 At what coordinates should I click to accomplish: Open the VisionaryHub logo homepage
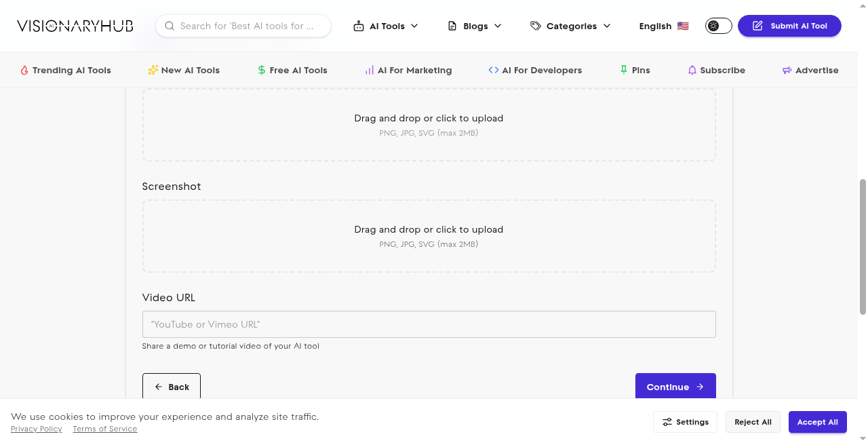point(75,26)
